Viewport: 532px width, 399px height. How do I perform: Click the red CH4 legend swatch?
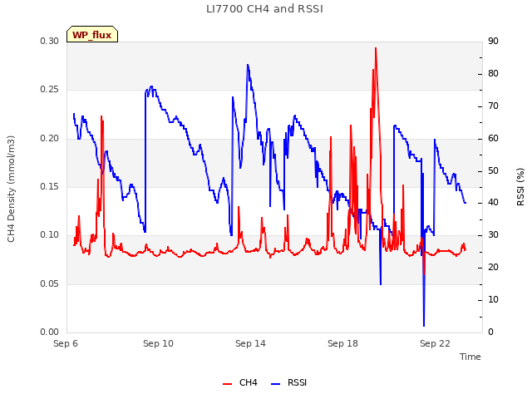tap(227, 384)
